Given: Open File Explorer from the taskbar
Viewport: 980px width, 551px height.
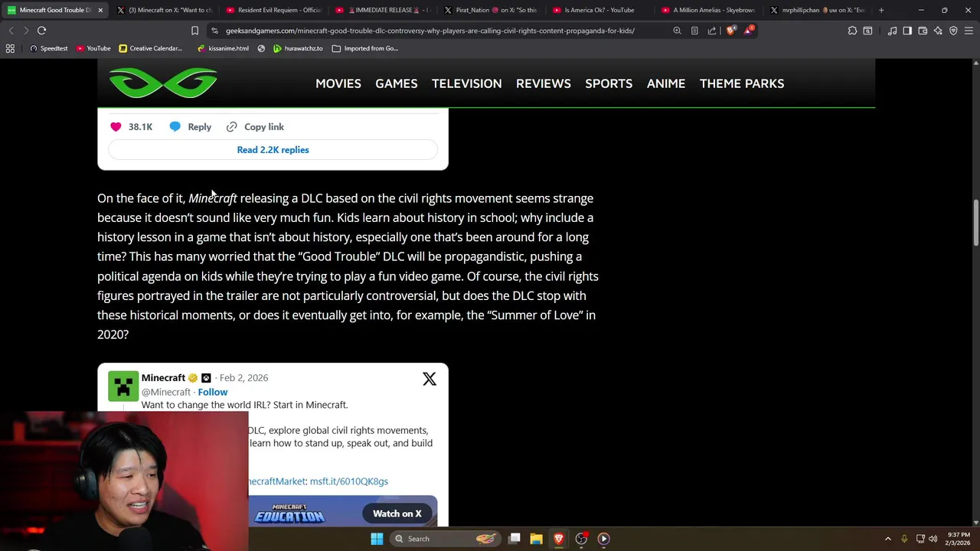Looking at the screenshot, I should pos(536,539).
